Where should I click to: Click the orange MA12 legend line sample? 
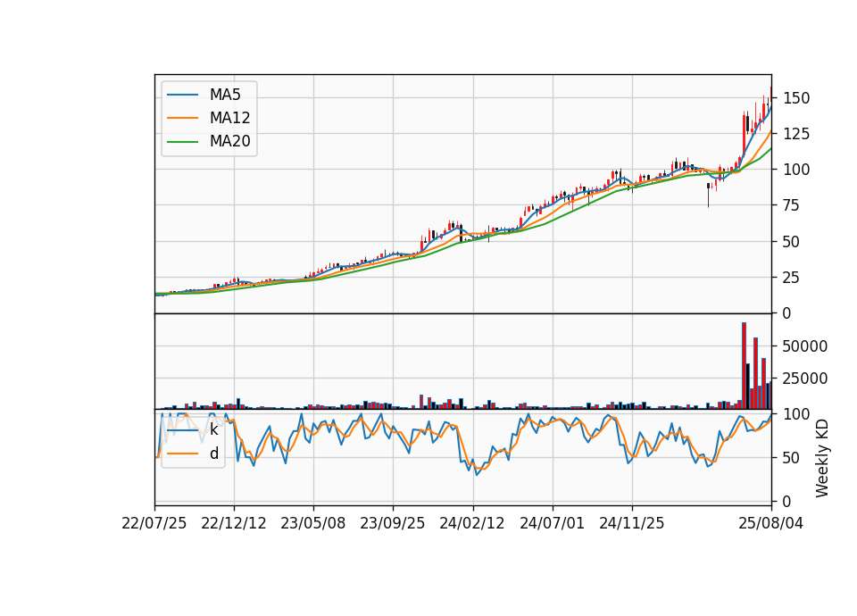(x=182, y=118)
